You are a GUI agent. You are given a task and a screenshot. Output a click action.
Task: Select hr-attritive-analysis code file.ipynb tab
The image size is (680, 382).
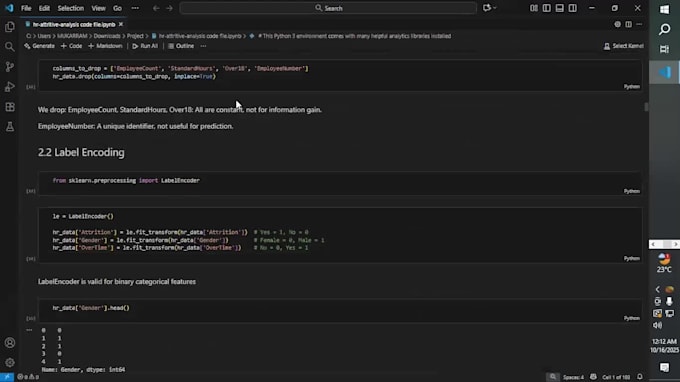tap(74, 24)
